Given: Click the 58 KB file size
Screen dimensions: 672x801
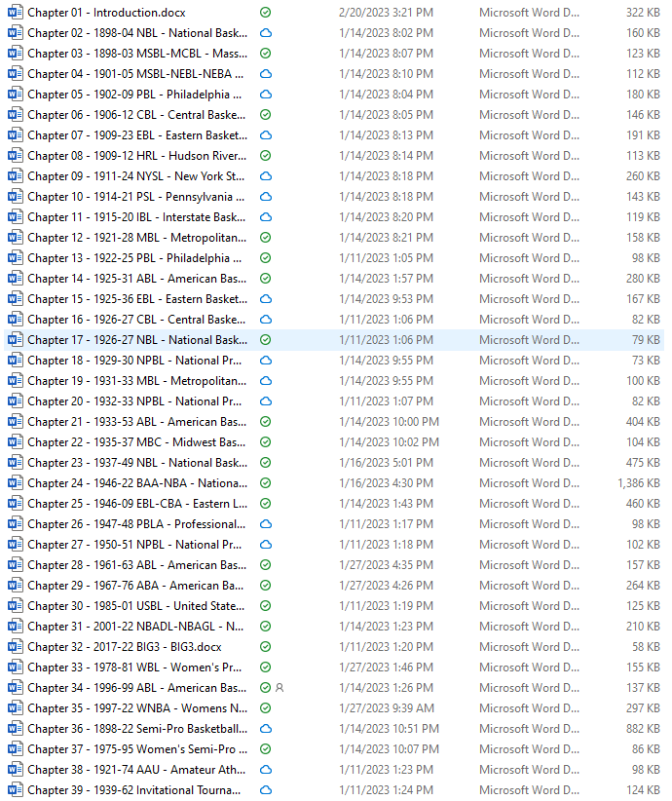Looking at the screenshot, I should point(647,647).
